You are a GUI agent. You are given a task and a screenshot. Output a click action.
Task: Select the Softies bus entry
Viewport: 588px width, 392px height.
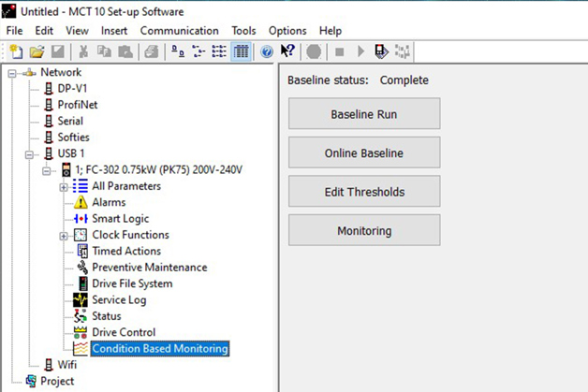(x=73, y=138)
